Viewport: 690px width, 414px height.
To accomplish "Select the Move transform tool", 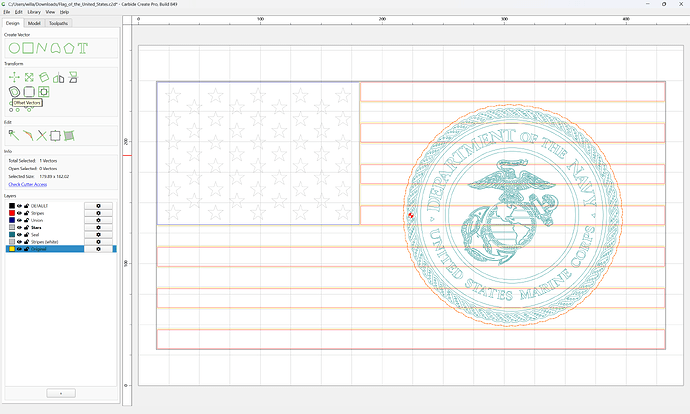I will [x=14, y=78].
